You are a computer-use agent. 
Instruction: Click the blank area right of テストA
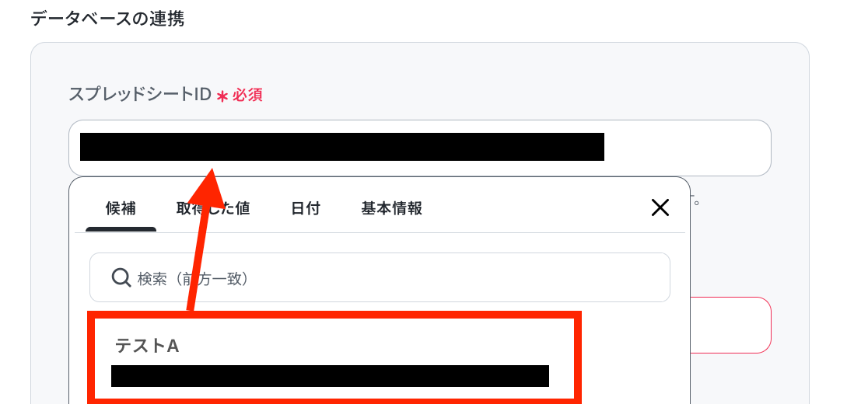376,346
